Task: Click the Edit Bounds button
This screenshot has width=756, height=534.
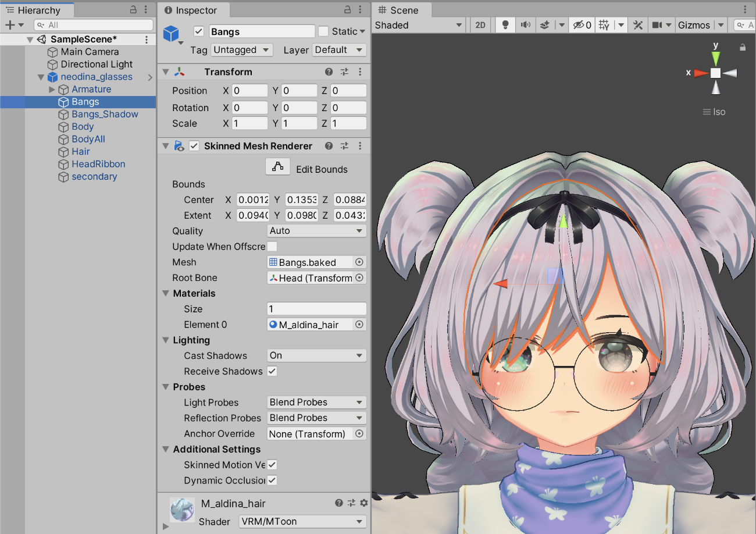Action: click(278, 167)
